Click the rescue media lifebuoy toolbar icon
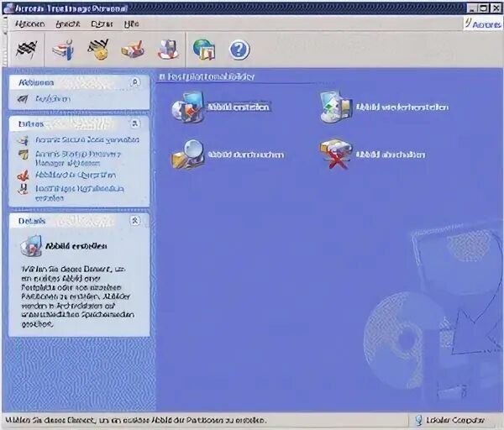 click(168, 50)
